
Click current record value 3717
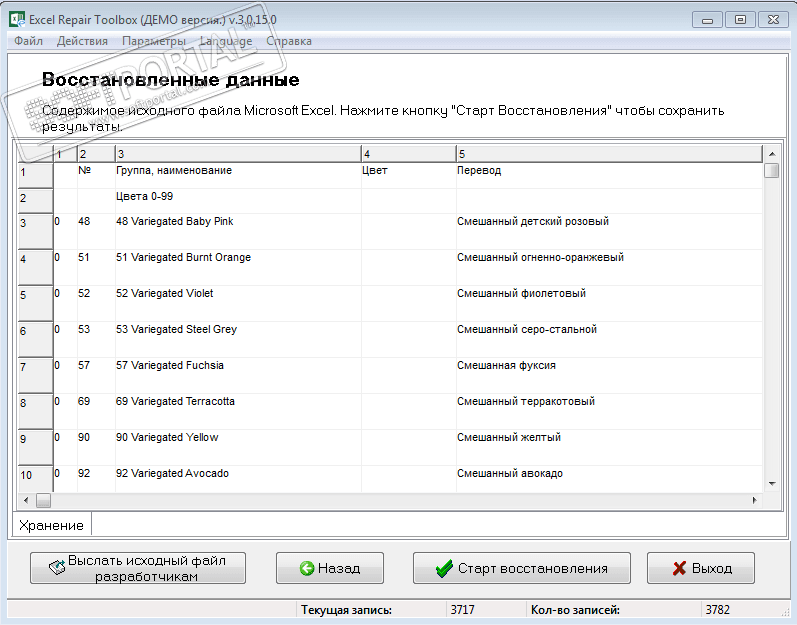[463, 609]
